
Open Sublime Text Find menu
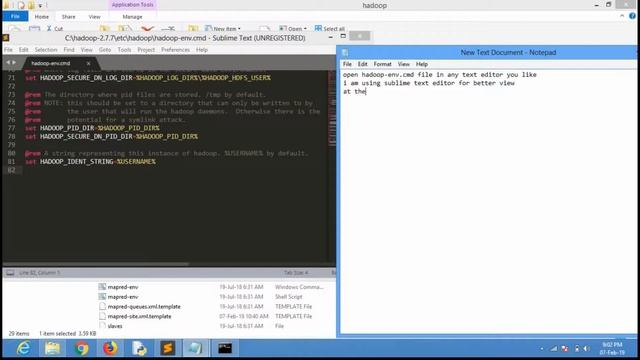tap(69, 50)
